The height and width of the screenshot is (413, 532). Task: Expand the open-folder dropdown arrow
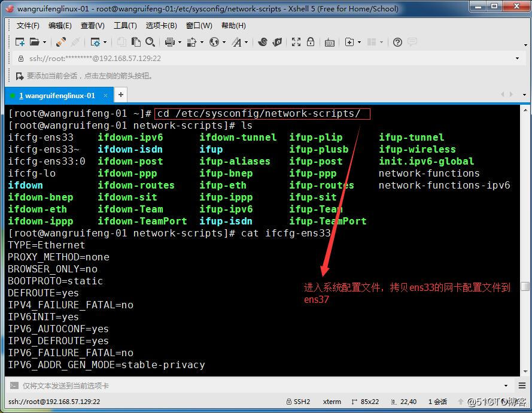44,42
